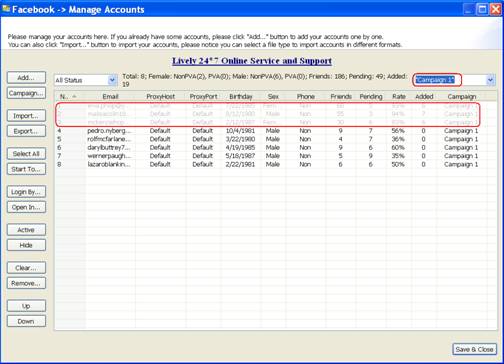Click the Add... button
The width and height of the screenshot is (504, 364).
[26, 78]
